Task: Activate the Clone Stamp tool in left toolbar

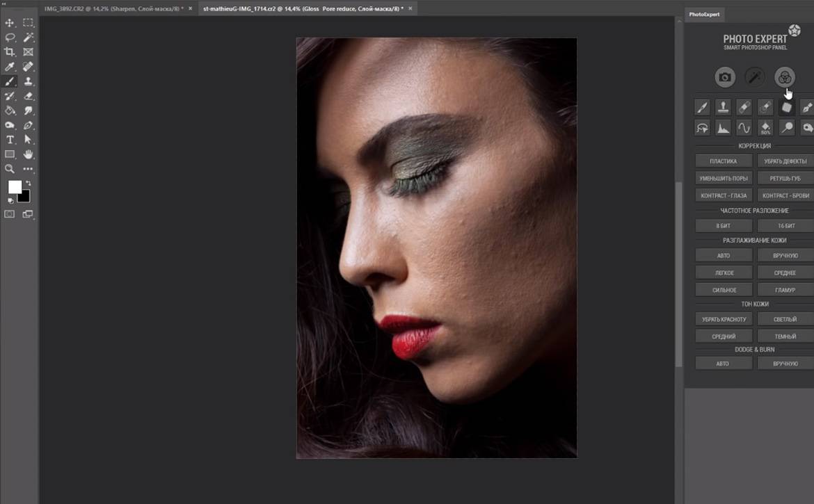Action: [x=29, y=81]
